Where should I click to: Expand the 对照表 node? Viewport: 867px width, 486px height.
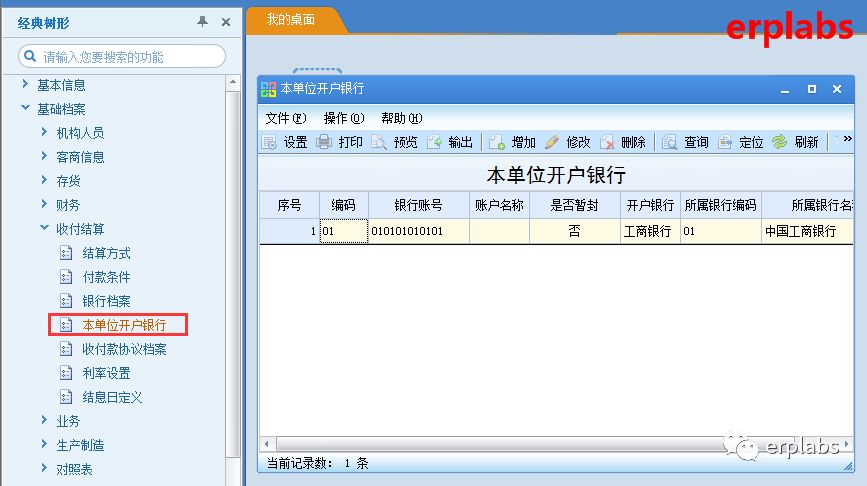click(44, 468)
